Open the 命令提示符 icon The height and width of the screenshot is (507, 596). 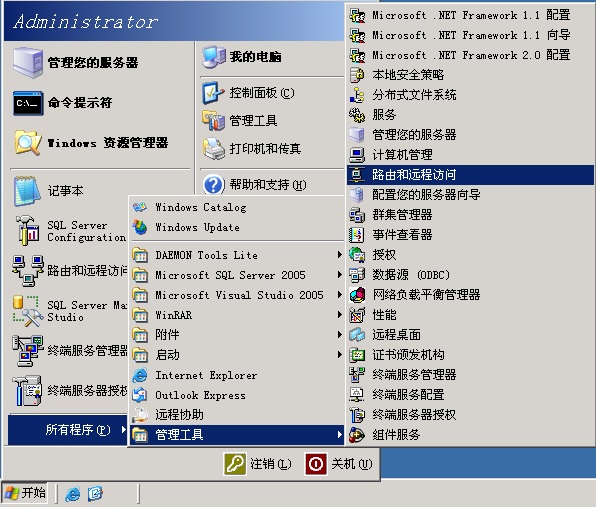28,103
